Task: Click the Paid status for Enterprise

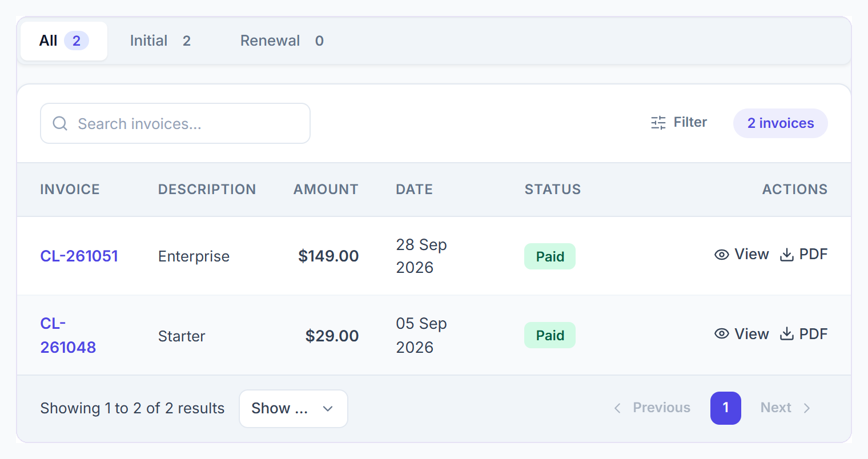Action: [x=550, y=257]
